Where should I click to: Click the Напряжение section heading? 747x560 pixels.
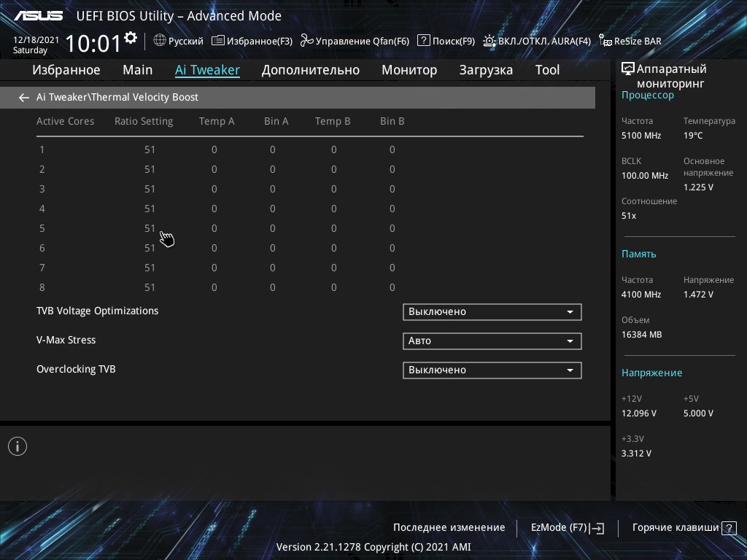pyautogui.click(x=651, y=373)
